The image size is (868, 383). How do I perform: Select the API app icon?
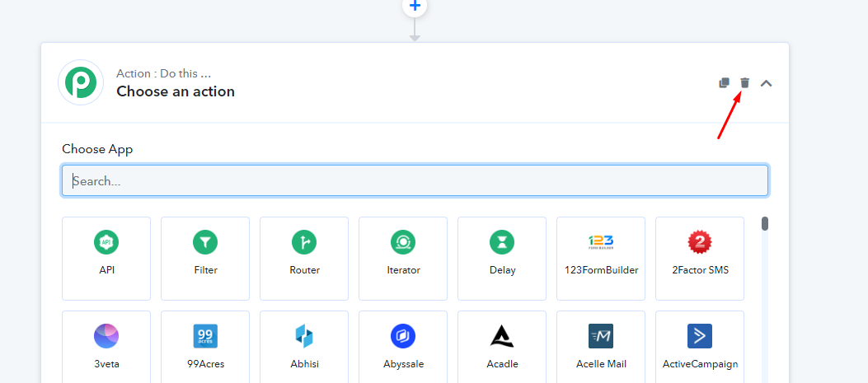click(x=106, y=242)
